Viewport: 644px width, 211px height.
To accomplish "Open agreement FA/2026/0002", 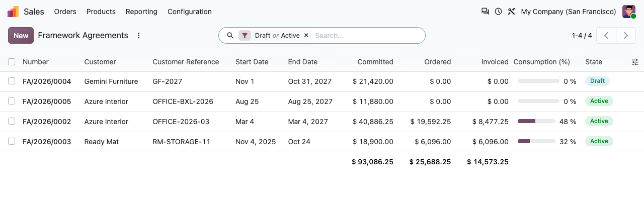I will [47, 122].
